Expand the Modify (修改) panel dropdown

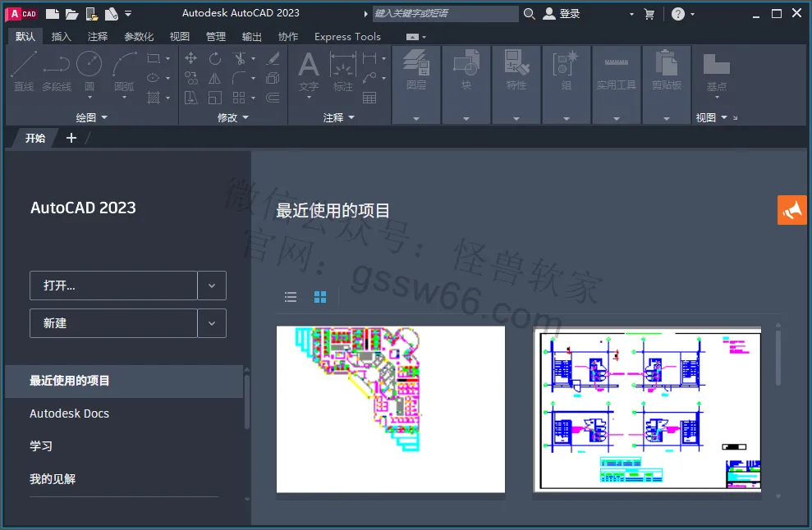[x=245, y=118]
